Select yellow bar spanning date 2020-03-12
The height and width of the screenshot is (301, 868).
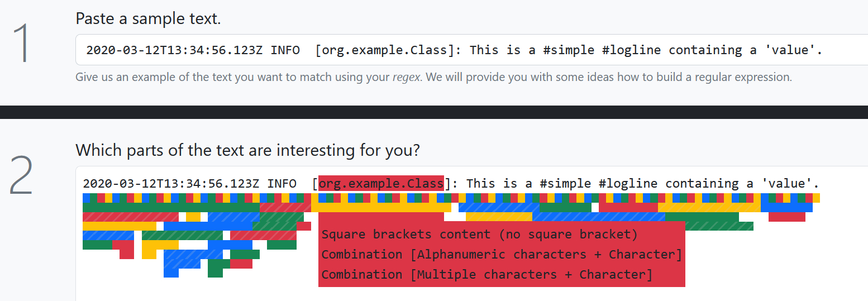[119, 226]
